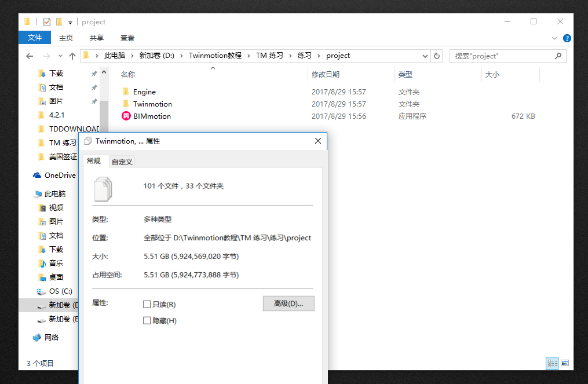This screenshot has width=588, height=384.
Task: Go back with the back arrow
Action: pos(30,56)
